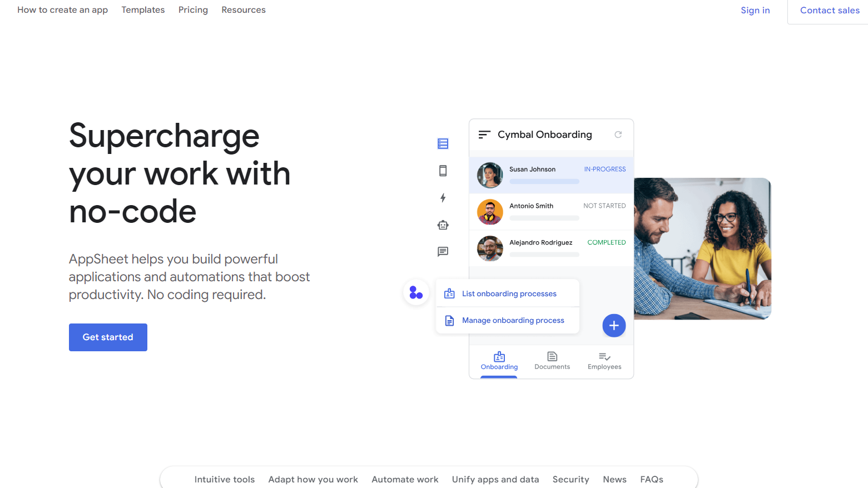Select the Onboarding bottom tab
868x488 pixels.
[x=499, y=360]
